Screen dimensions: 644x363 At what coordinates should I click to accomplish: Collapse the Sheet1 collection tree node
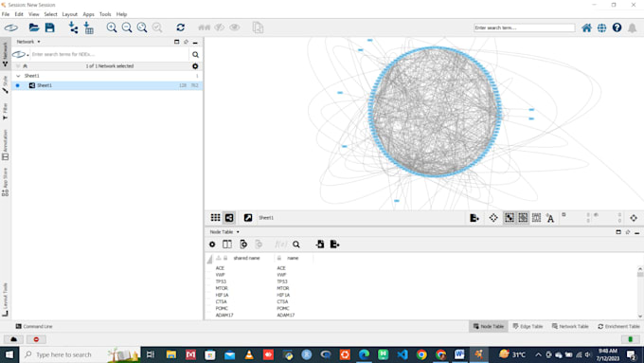18,76
